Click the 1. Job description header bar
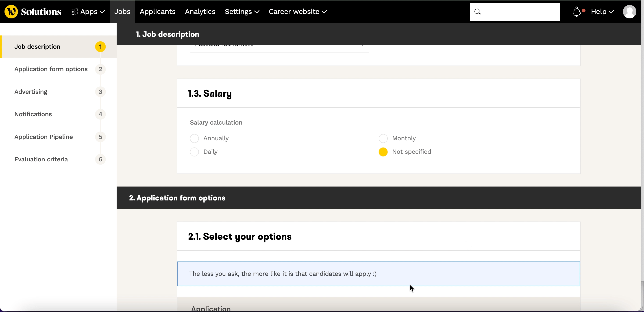The height and width of the screenshot is (312, 644). pyautogui.click(x=379, y=34)
